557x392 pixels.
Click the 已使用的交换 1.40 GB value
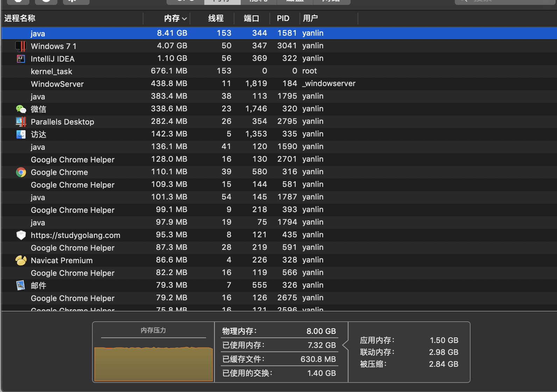point(322,373)
